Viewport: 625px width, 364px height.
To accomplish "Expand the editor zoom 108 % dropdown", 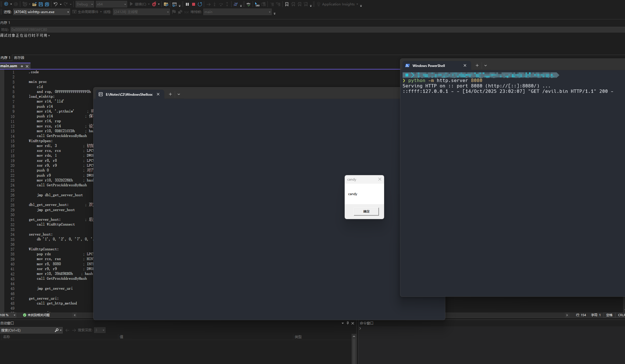I will pos(15,315).
